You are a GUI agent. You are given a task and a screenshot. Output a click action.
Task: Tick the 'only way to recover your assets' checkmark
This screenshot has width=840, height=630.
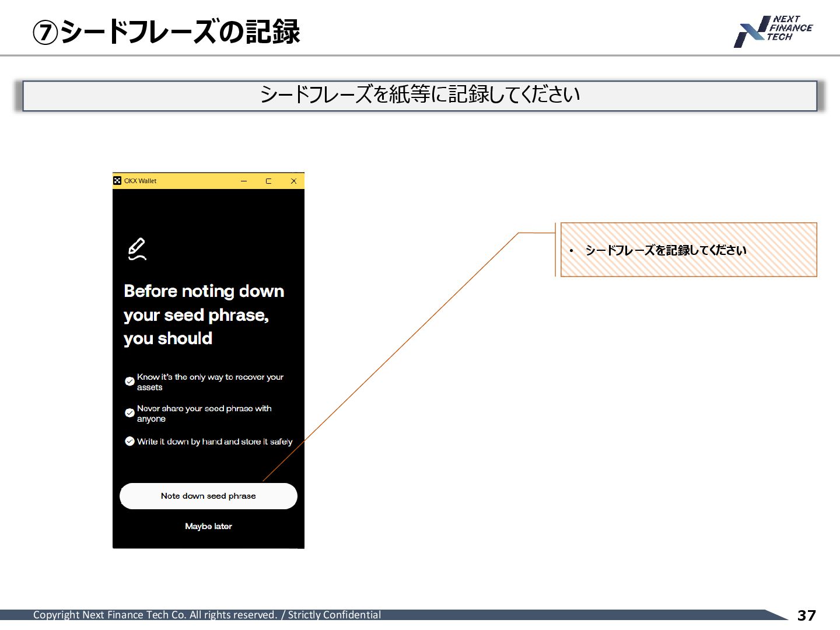point(129,381)
